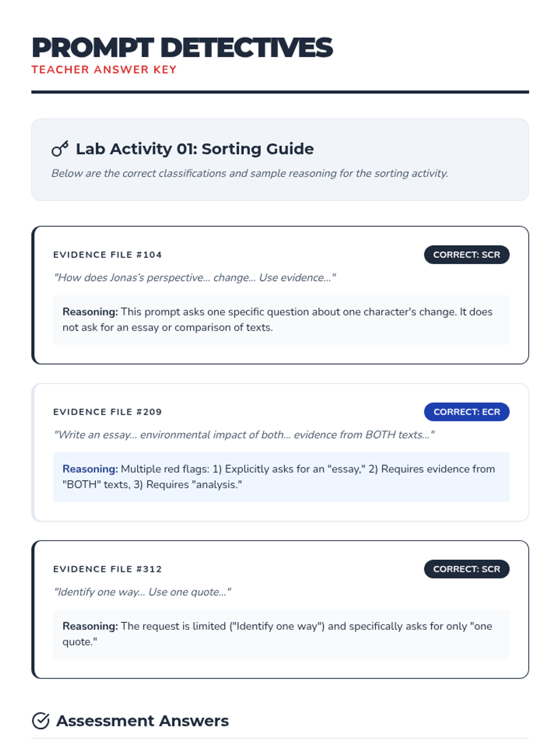Select the Evidence File #312 label
Screen dimensions: 560x747
tap(107, 569)
